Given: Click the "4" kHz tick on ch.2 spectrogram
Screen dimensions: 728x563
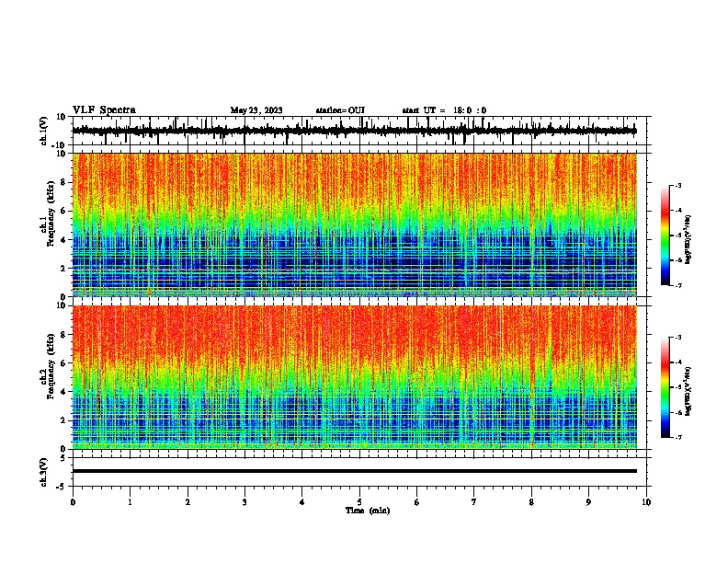Looking at the screenshot, I should pos(64,392).
